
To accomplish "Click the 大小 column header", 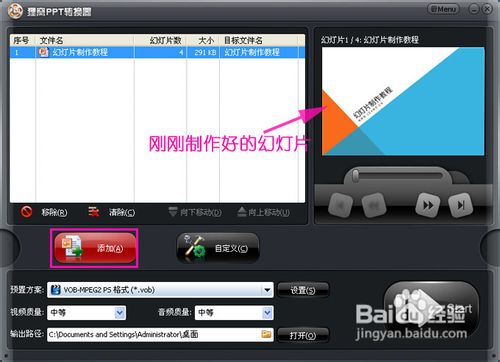I will pos(203,41).
